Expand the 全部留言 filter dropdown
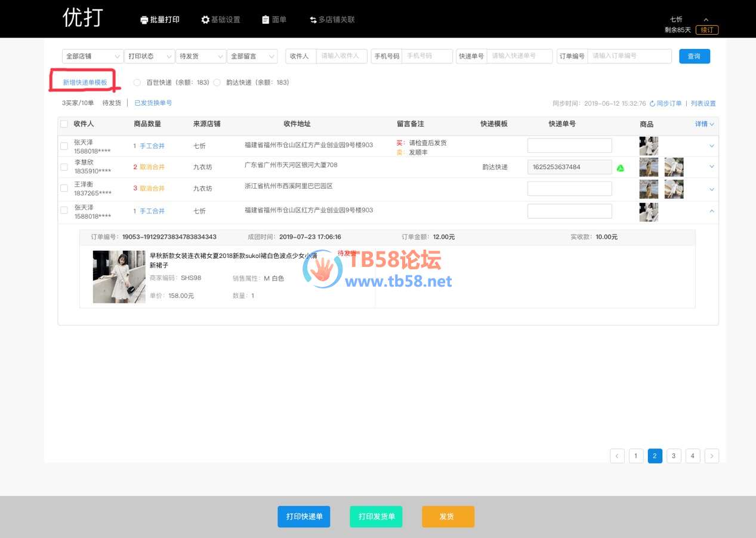756x538 pixels. coord(252,56)
